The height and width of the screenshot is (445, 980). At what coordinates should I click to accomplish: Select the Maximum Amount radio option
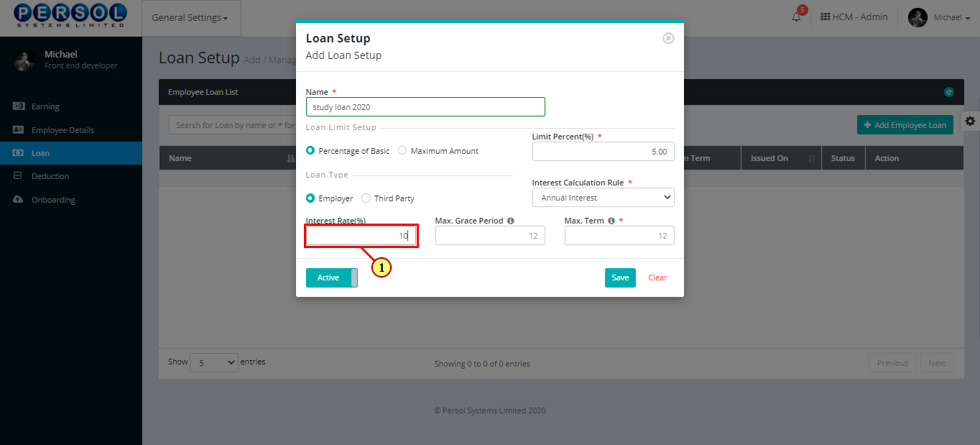[x=402, y=151]
